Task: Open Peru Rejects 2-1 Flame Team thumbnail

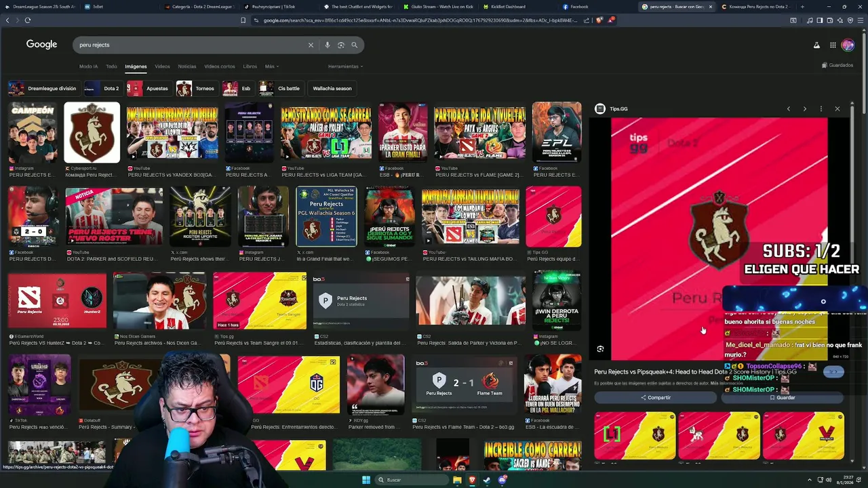Action: (x=465, y=385)
